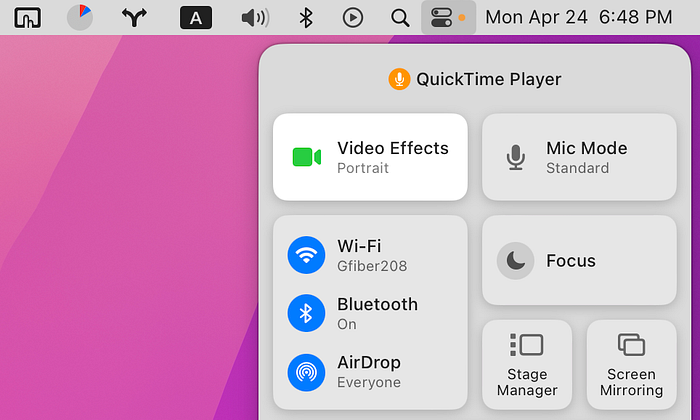Enable Stage Manager
Viewport: 700px width, 420px height.
[527, 364]
